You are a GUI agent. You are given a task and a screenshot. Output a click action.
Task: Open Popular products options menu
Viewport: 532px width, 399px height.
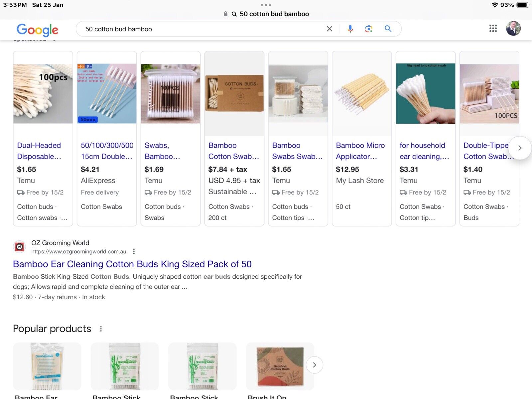coord(101,329)
